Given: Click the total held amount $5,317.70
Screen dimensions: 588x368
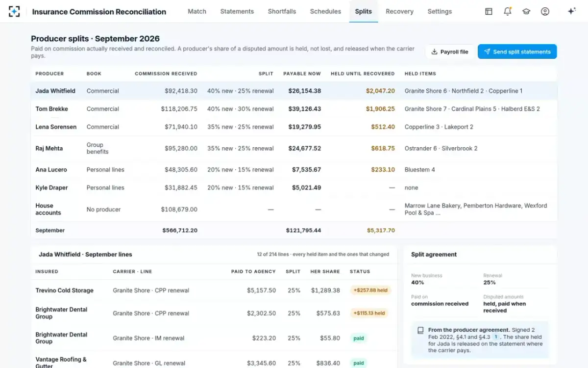Looking at the screenshot, I should (381, 230).
